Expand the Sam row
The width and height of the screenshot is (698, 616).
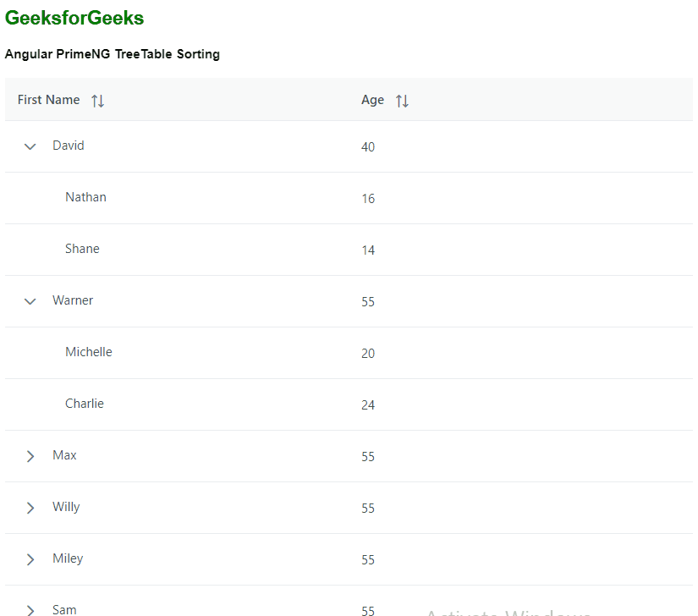click(30, 609)
